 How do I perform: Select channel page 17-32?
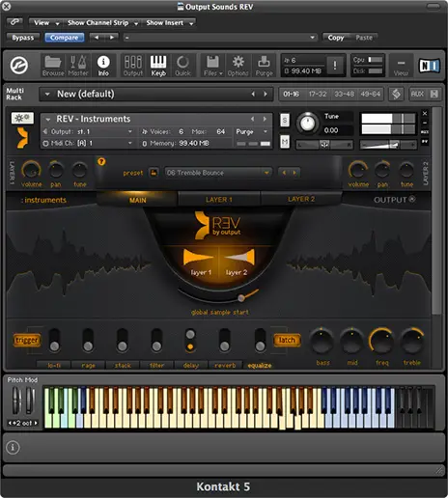pos(318,94)
